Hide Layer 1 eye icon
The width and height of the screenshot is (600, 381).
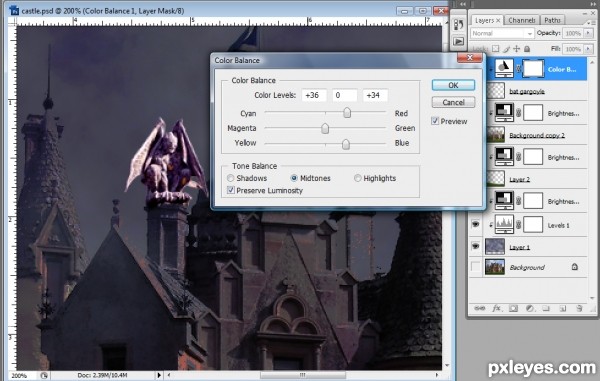(476, 246)
